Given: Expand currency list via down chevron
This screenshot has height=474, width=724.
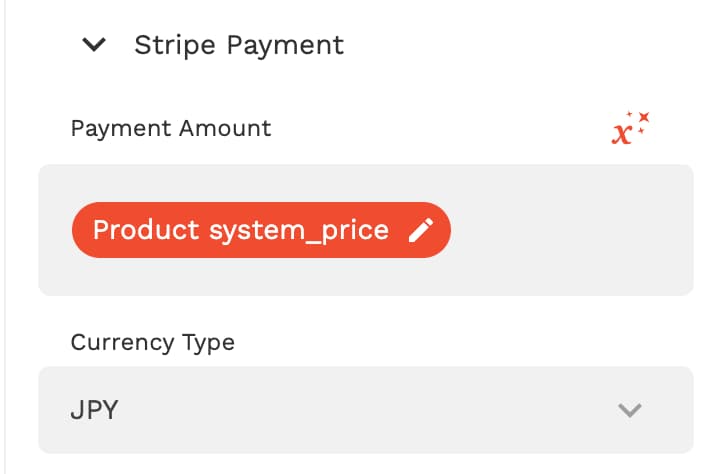Looking at the screenshot, I should 630,410.
